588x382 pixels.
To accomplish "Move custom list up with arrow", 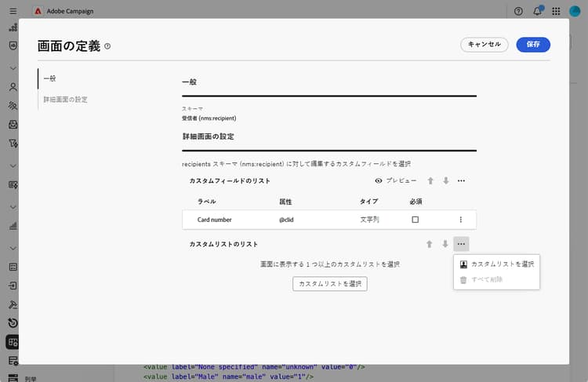I will click(430, 244).
